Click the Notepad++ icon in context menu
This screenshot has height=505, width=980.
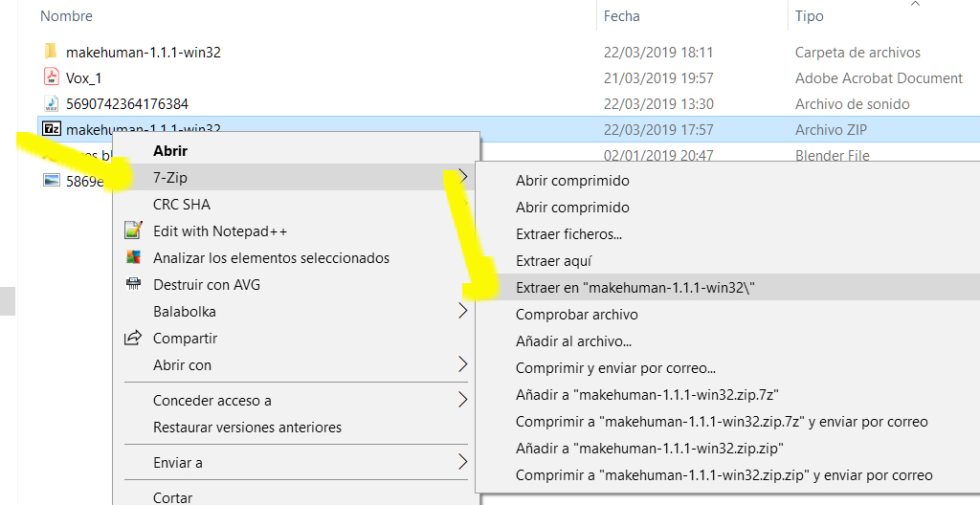(134, 231)
